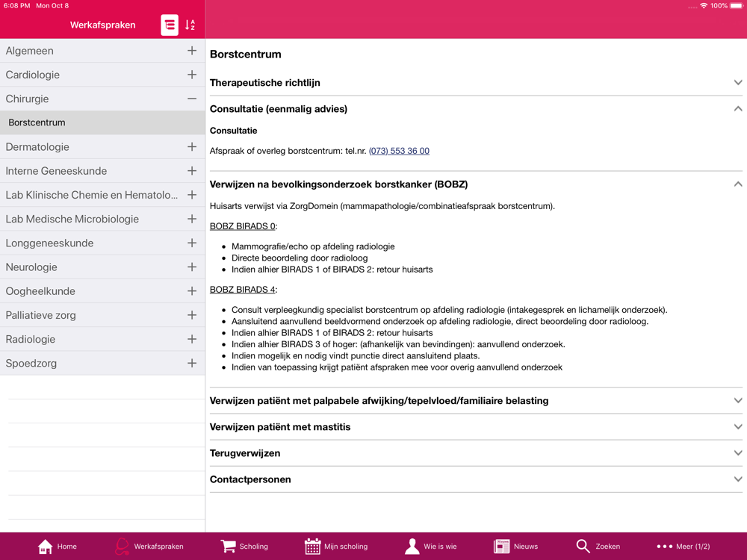The width and height of the screenshot is (747, 560).
Task: Tap the Werkafspraken header title
Action: [x=102, y=25]
